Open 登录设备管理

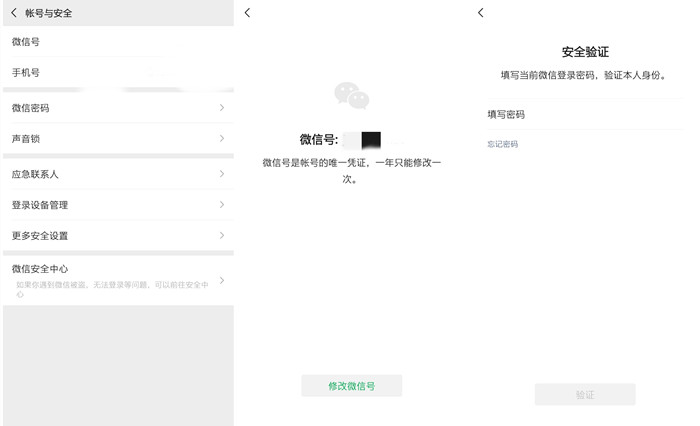pos(118,205)
